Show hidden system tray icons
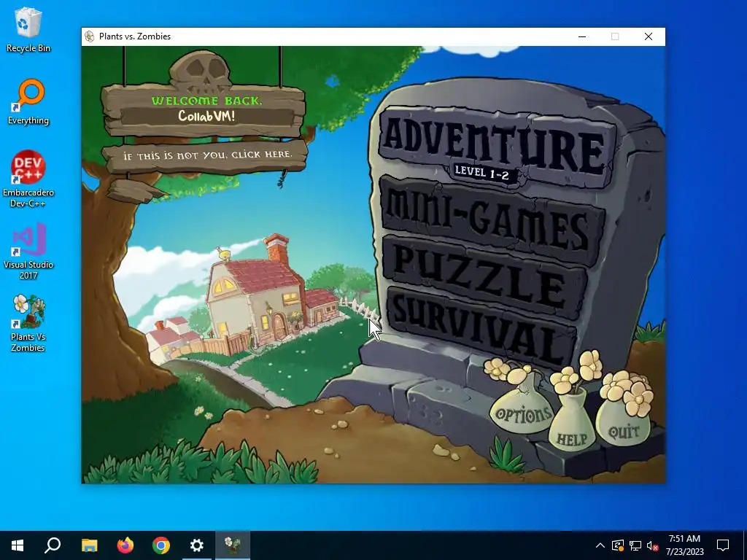The image size is (747, 560). pyautogui.click(x=600, y=545)
